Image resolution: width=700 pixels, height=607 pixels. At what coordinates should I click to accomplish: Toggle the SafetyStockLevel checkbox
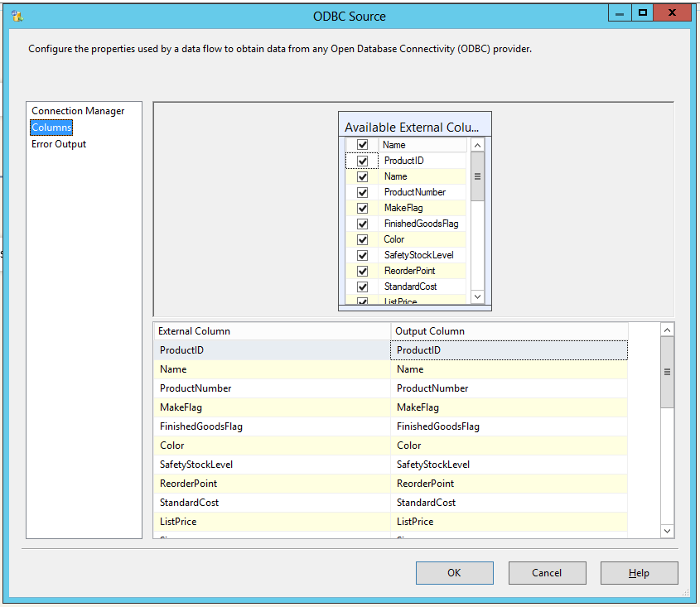tap(362, 254)
